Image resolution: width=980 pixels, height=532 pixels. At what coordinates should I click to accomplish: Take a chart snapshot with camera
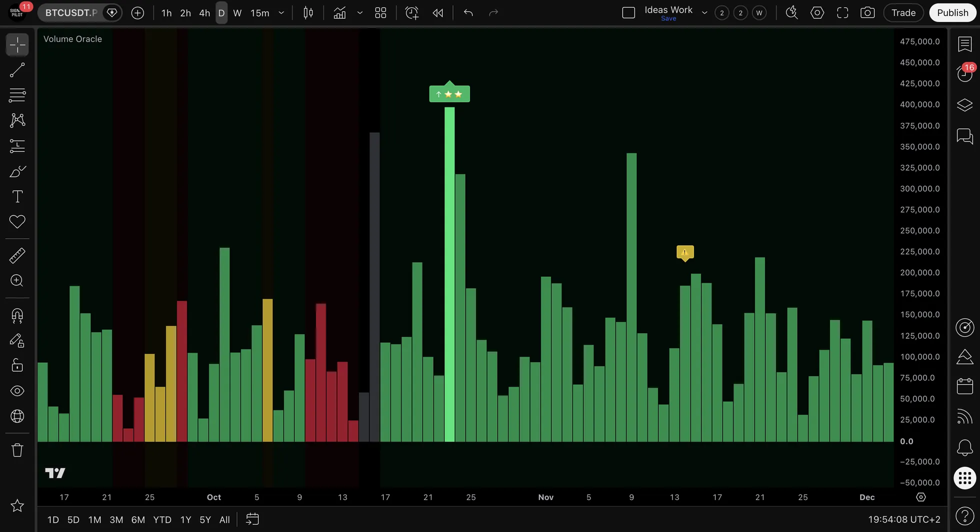(x=867, y=13)
